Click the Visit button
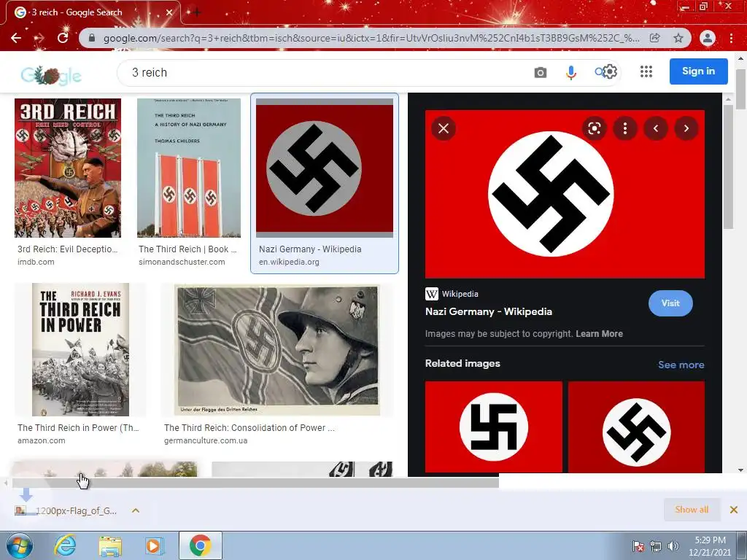 coord(670,303)
